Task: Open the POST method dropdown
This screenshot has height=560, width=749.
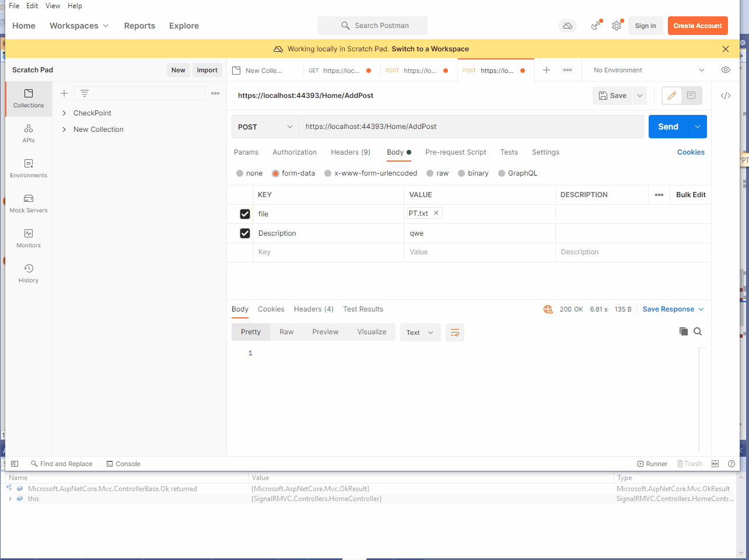Action: pyautogui.click(x=265, y=127)
